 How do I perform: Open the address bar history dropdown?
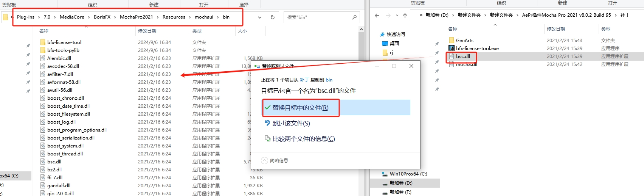tap(259, 17)
